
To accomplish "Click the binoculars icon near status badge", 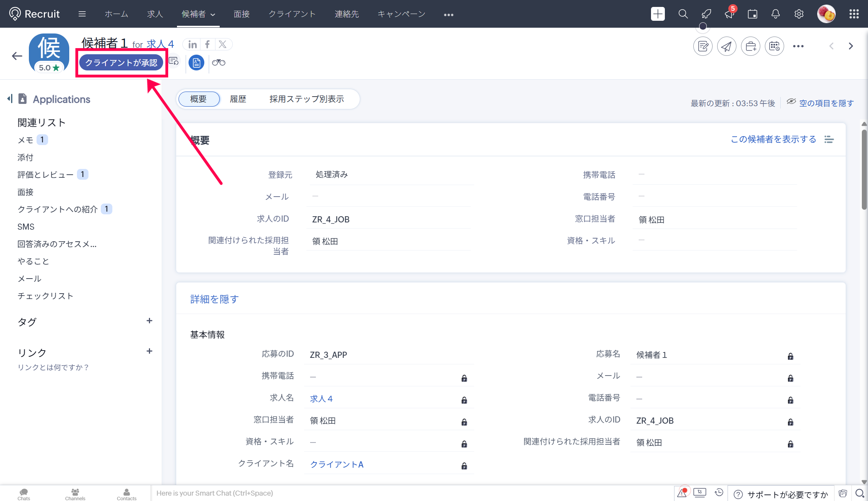I will click(x=219, y=62).
